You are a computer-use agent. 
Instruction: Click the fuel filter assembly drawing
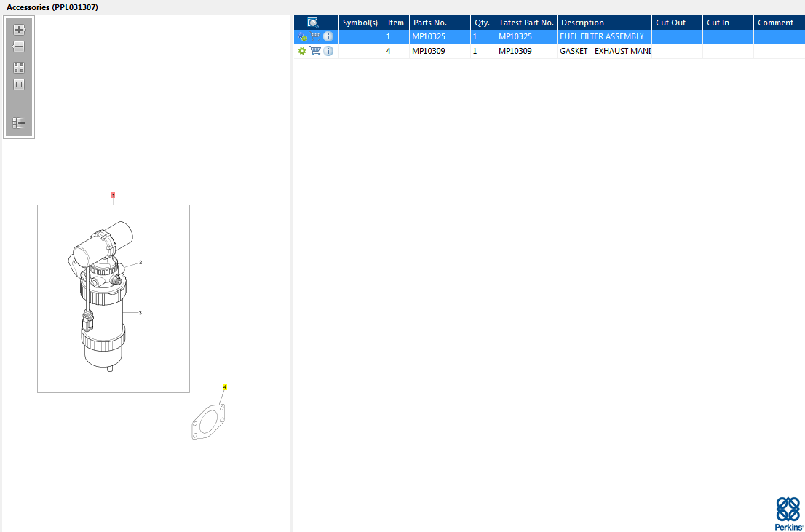click(100, 296)
